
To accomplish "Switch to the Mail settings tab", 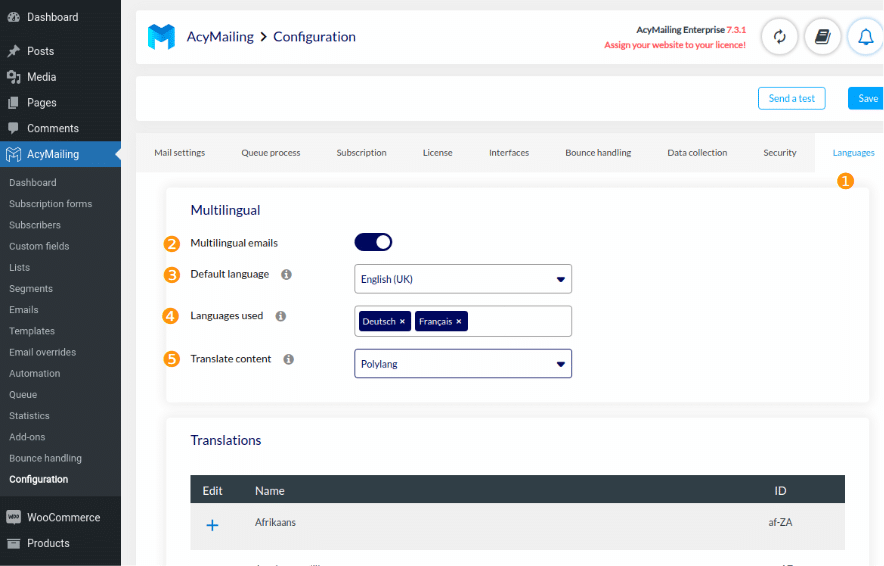I will pos(180,153).
